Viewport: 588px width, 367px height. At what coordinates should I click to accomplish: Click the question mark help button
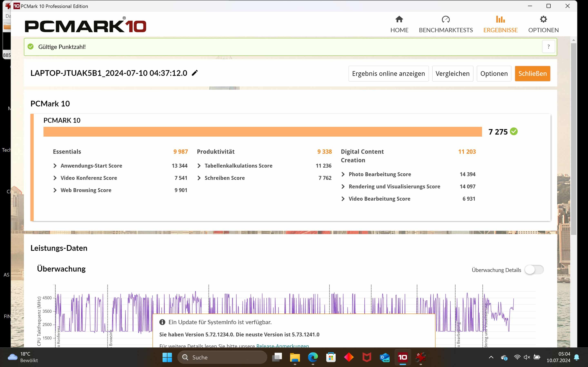(548, 47)
